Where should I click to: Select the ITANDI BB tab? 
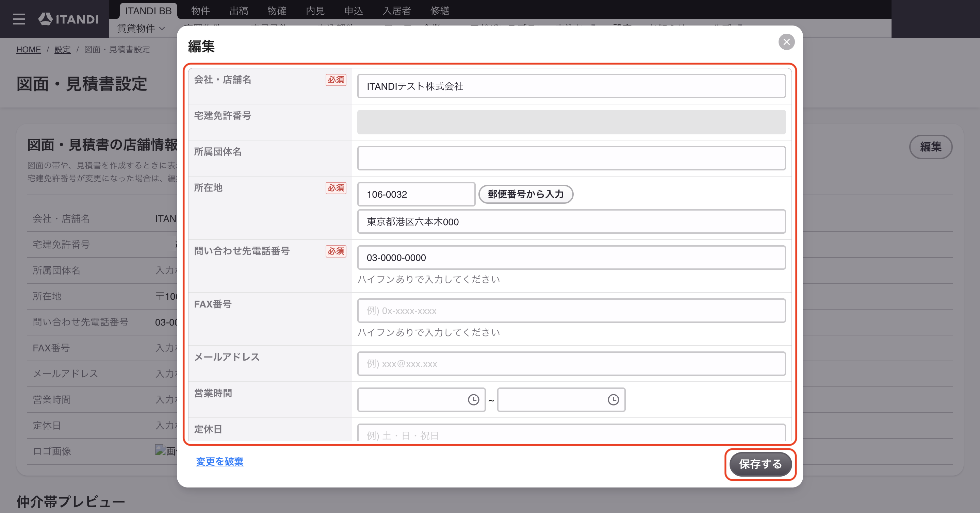pyautogui.click(x=148, y=11)
